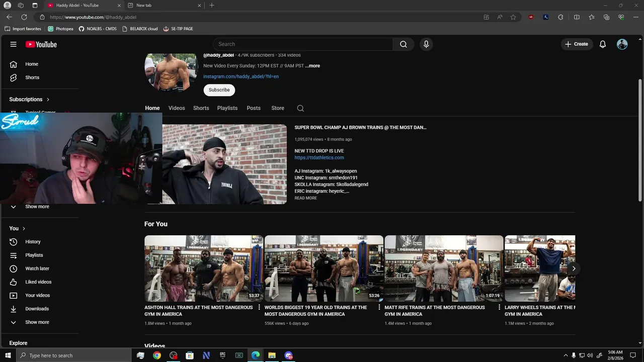Open options menu for Ashton Hall video
This screenshot has height=362, width=644.
[x=259, y=307]
